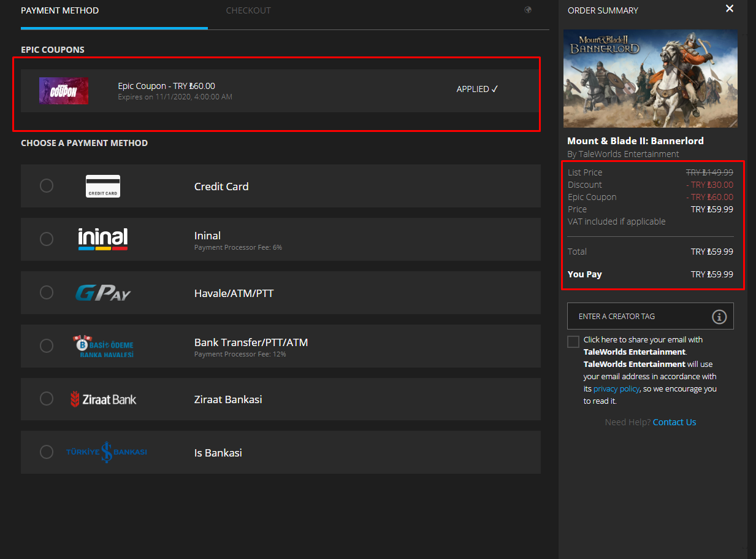Click the Ininal Payment Processor Fee: 6% text
Image resolution: width=756 pixels, height=559 pixels.
(x=238, y=247)
